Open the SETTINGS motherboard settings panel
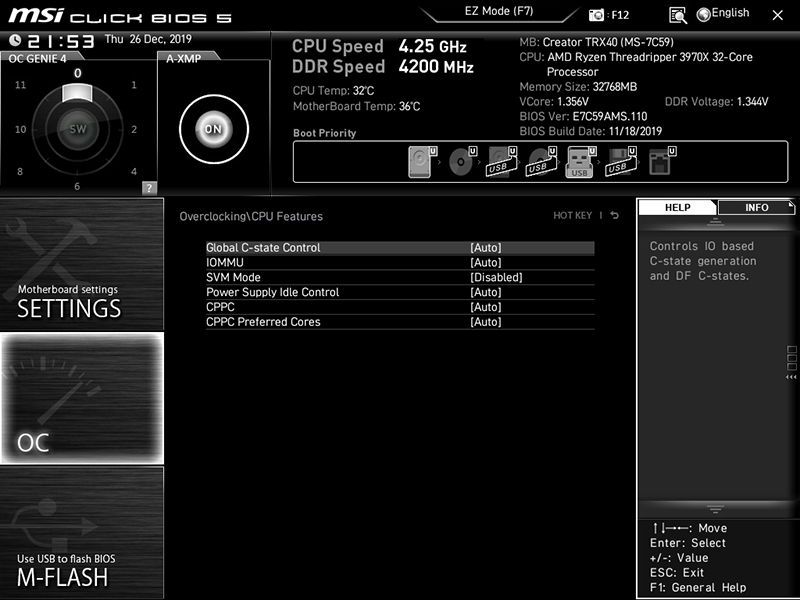 (x=82, y=264)
